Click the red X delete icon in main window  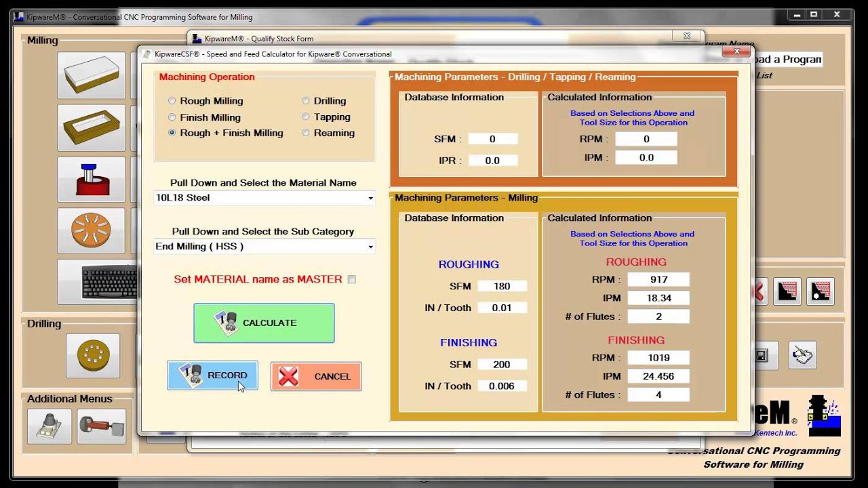click(x=759, y=291)
